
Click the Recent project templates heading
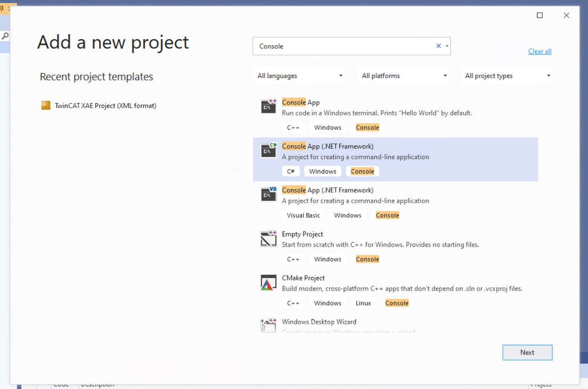pos(96,77)
